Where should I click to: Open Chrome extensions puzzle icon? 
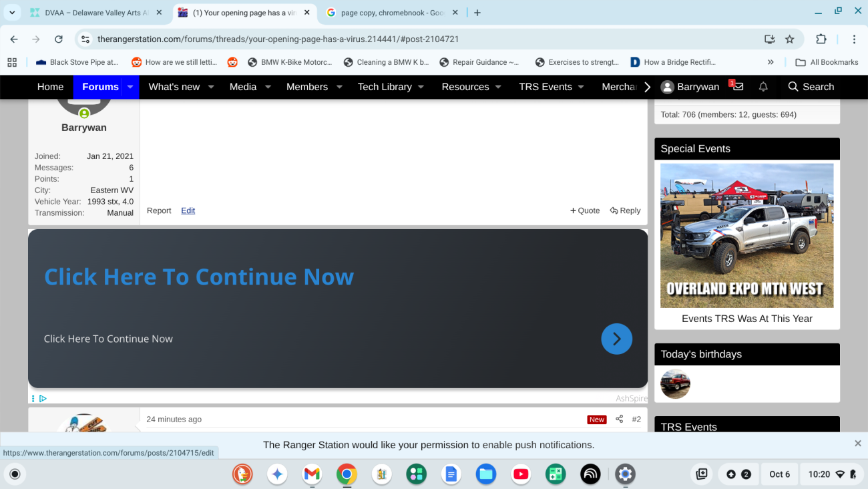821,39
